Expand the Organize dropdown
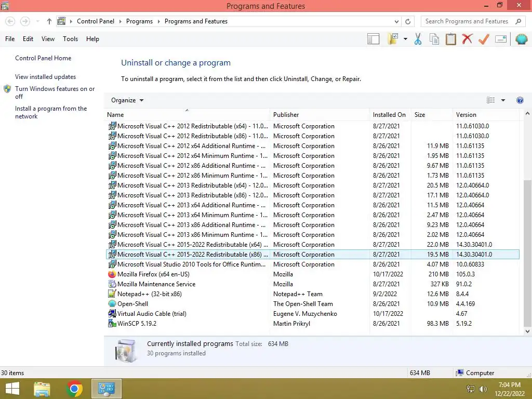 [x=127, y=100]
